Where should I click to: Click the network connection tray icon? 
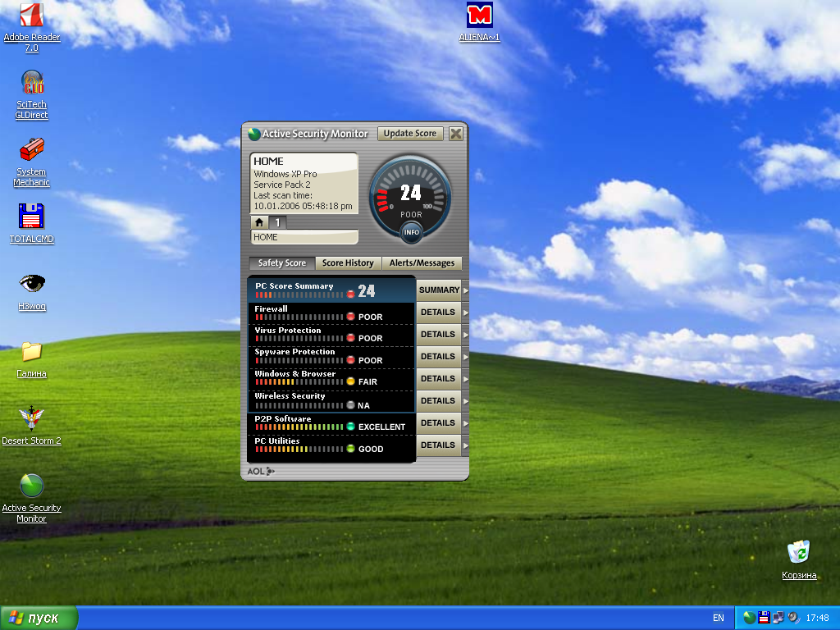[x=778, y=619]
